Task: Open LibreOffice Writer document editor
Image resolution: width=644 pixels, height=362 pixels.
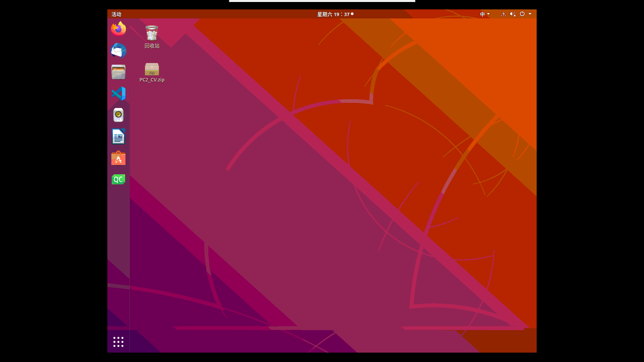Action: click(x=118, y=136)
